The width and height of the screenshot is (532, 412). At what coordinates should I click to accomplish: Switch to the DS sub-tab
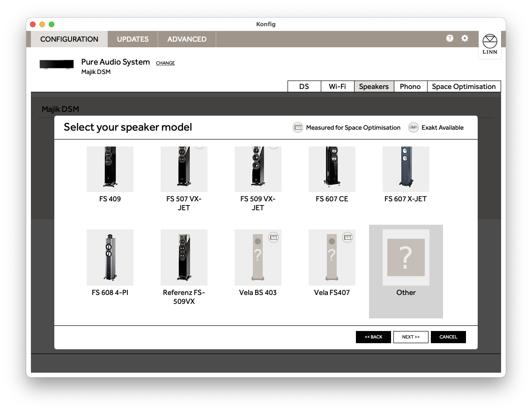pyautogui.click(x=304, y=87)
